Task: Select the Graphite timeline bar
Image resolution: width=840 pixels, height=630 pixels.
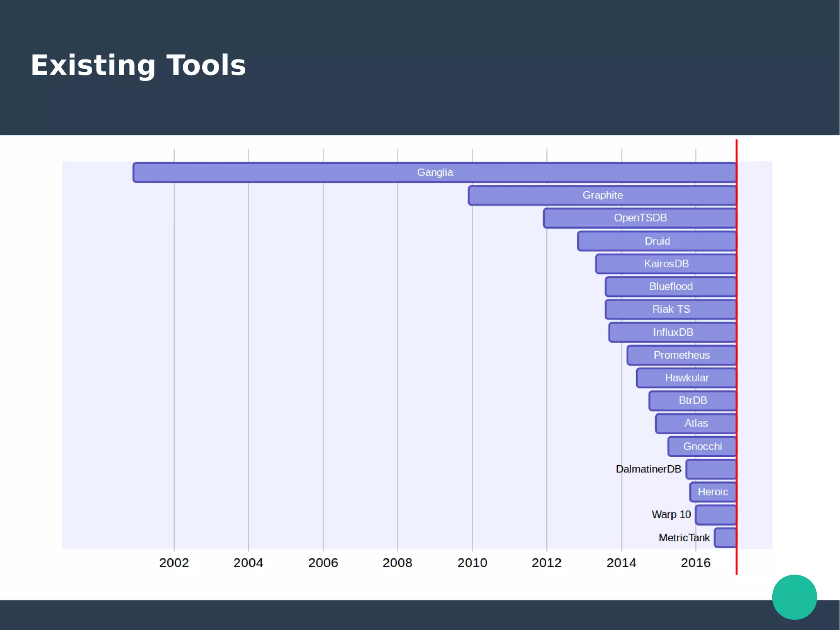Action: [603, 195]
